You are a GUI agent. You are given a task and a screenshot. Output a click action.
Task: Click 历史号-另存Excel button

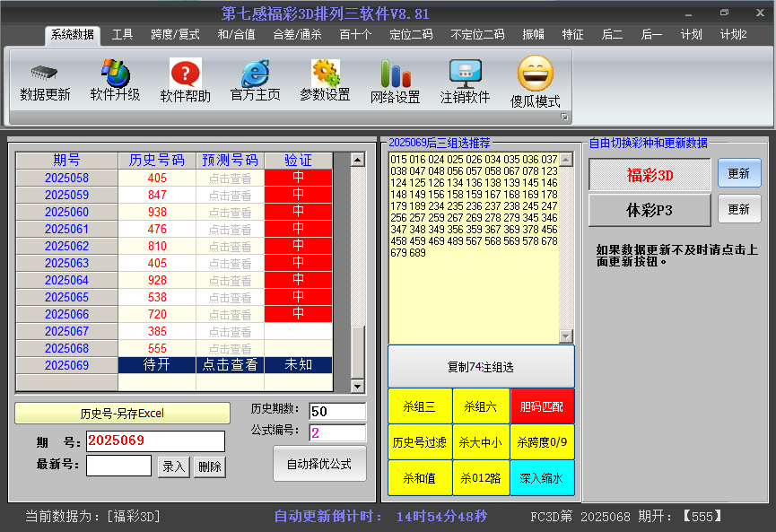(x=122, y=414)
